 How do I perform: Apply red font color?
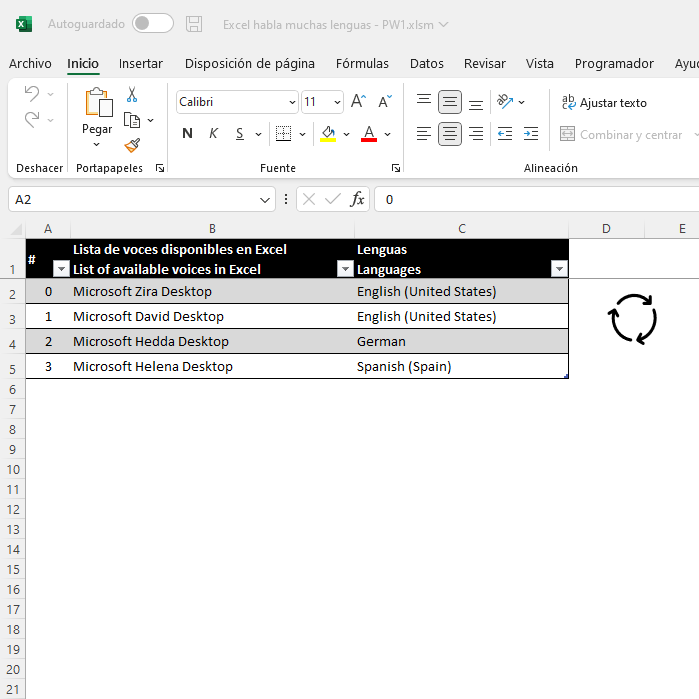pyautogui.click(x=369, y=134)
